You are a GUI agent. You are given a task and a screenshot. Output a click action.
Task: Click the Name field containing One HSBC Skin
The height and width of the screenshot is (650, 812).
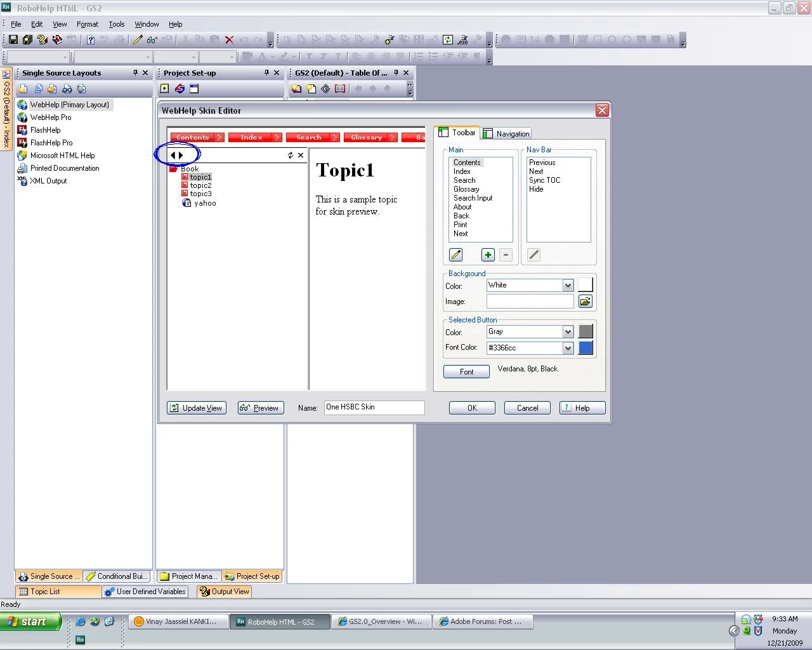(374, 408)
